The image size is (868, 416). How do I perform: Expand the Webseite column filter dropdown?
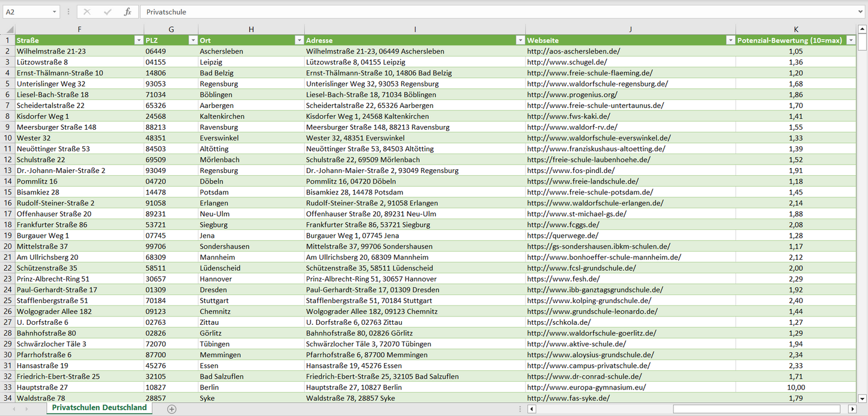[730, 40]
